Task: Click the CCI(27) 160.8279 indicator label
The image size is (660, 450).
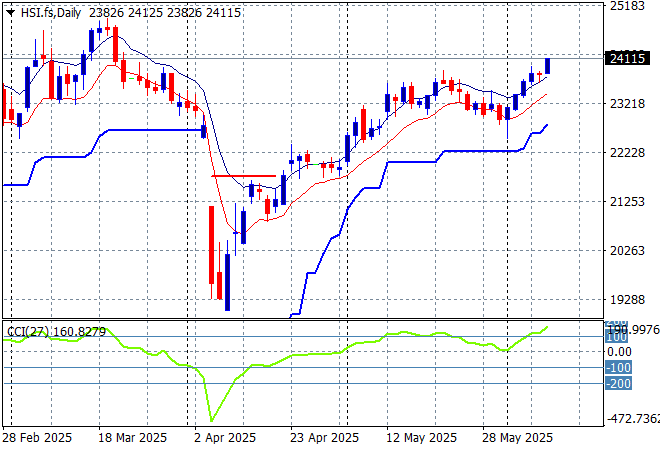Action: (56, 332)
